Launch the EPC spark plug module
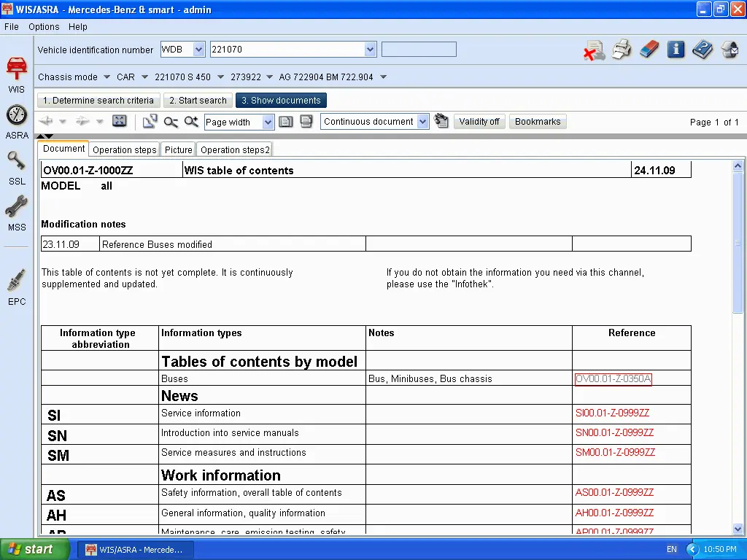This screenshot has height=560, width=747. 17,287
